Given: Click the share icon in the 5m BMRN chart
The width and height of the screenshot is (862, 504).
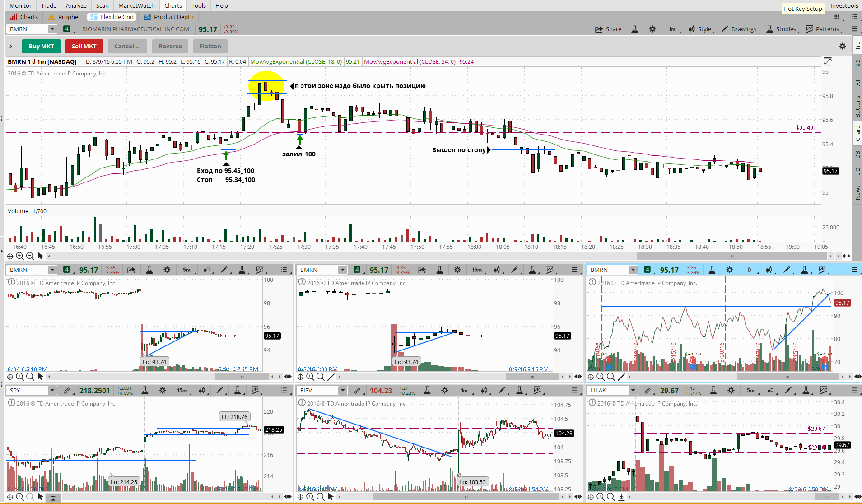Looking at the screenshot, I should tap(131, 270).
